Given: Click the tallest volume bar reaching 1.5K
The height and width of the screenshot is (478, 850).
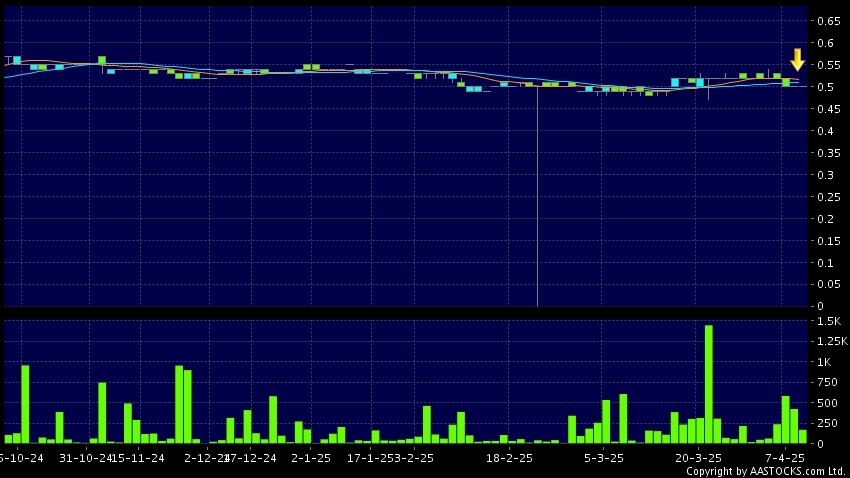Looking at the screenshot, I should click(709, 384).
